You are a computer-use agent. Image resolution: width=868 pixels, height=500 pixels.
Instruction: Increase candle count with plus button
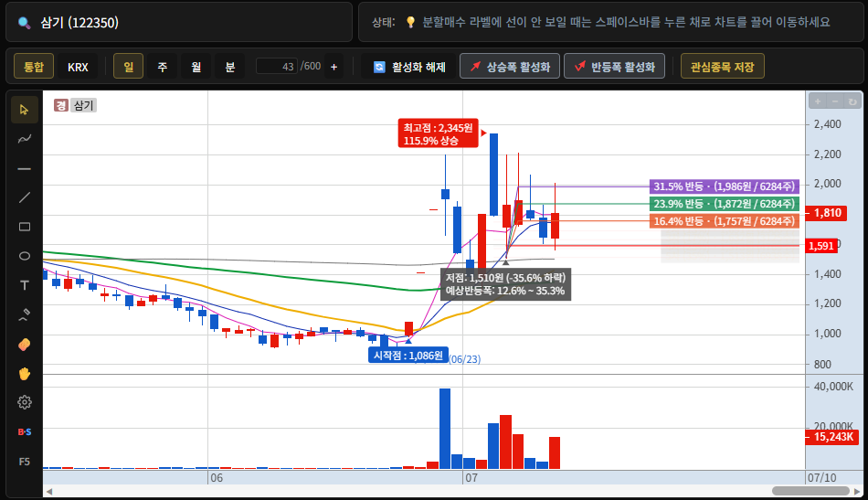(333, 67)
